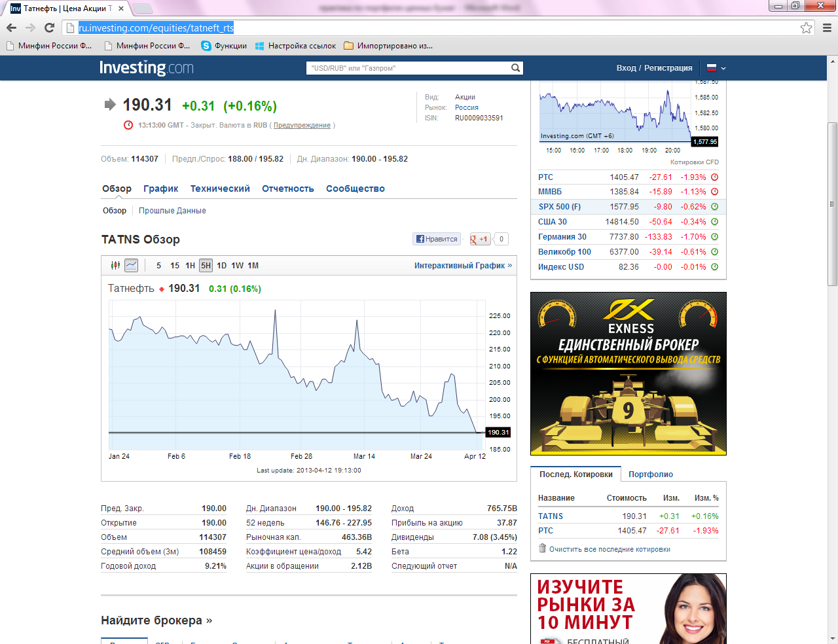Open the Прошлые Данные sub-tab

[x=172, y=211]
